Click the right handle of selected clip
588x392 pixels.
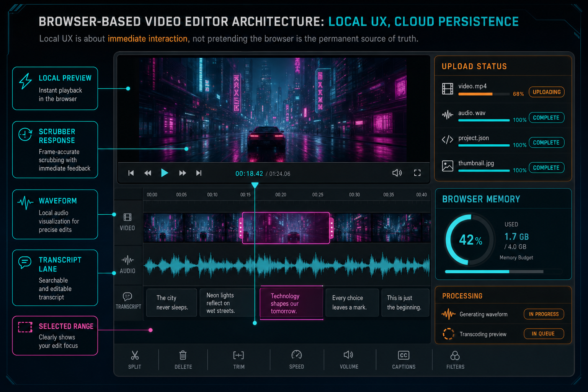[332, 228]
